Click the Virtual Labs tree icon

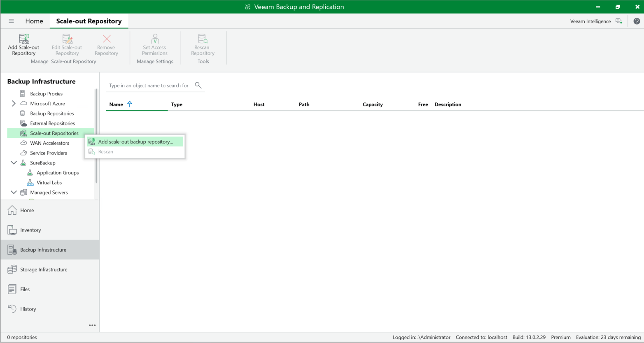pyautogui.click(x=30, y=183)
